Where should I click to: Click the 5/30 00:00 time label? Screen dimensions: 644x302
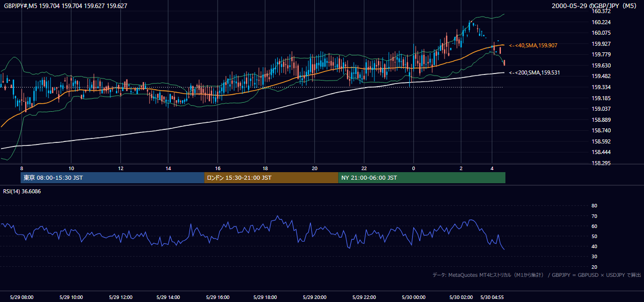pyautogui.click(x=413, y=297)
